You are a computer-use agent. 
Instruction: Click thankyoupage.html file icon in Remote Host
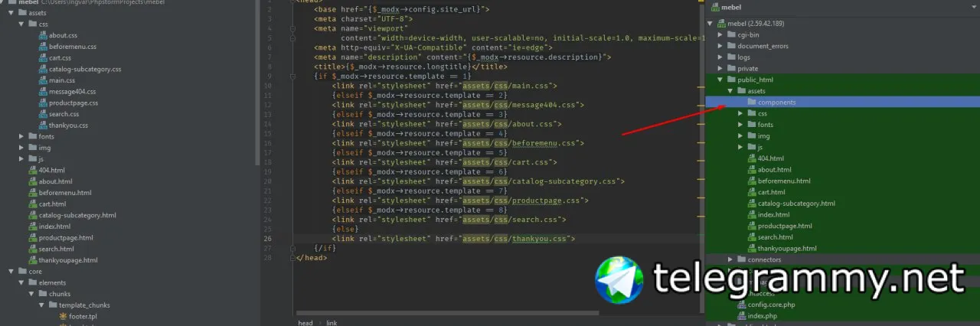[752, 249]
